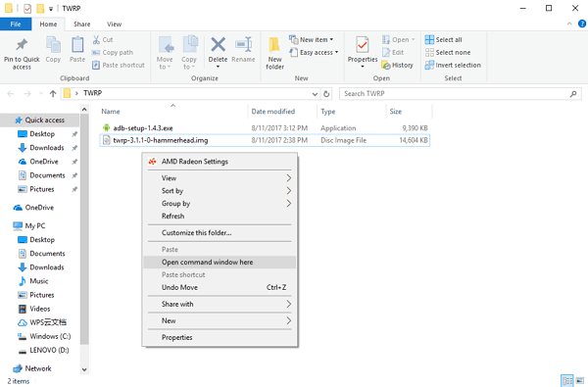Create a New folder
The height and width of the screenshot is (387, 588).
tap(274, 53)
